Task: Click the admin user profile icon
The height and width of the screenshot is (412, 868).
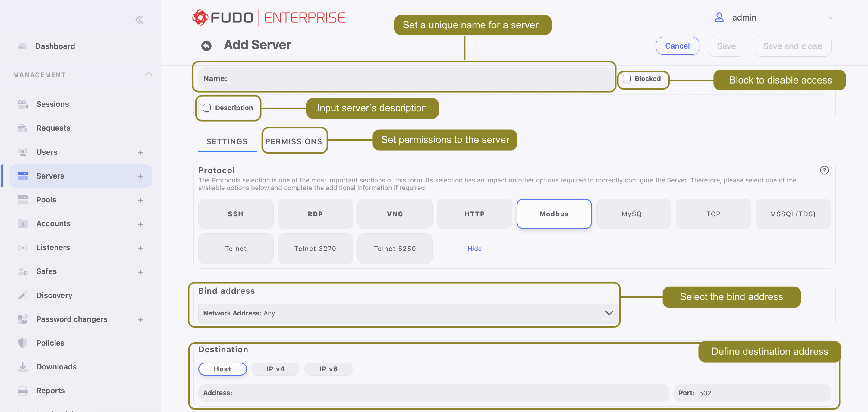Action: tap(719, 17)
